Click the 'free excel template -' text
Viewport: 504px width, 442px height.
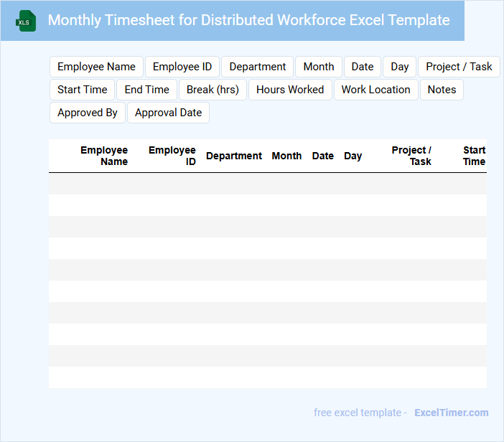pyautogui.click(x=360, y=413)
